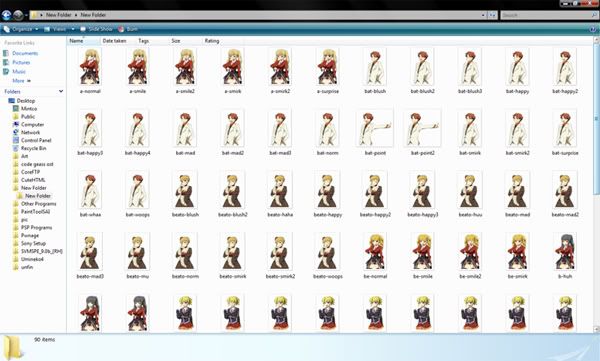
Task: Click first New Folder in address breadcrumb
Action: pos(59,15)
